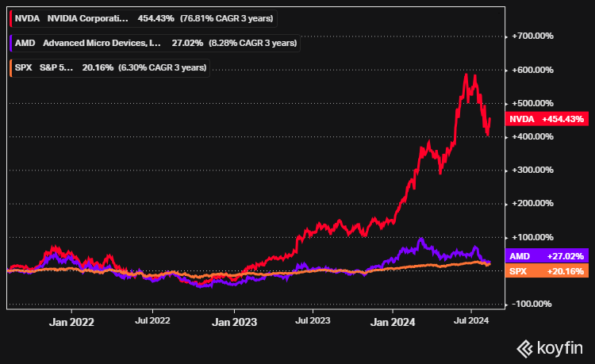This screenshot has height=364, width=595.
Task: Click the red NVDA +454.43% axis tag
Action: 546,119
